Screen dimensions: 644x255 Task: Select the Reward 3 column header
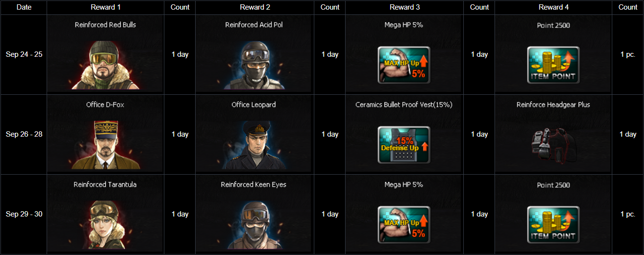coord(405,7)
